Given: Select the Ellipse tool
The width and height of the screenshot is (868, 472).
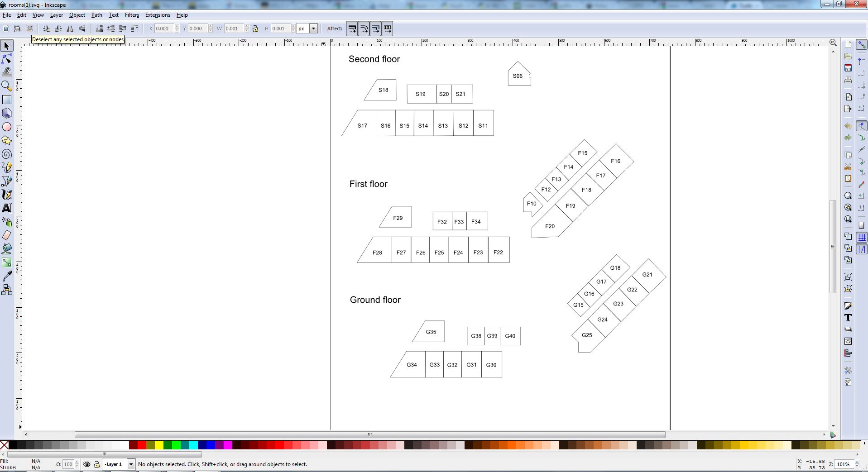Looking at the screenshot, I should [x=7, y=127].
